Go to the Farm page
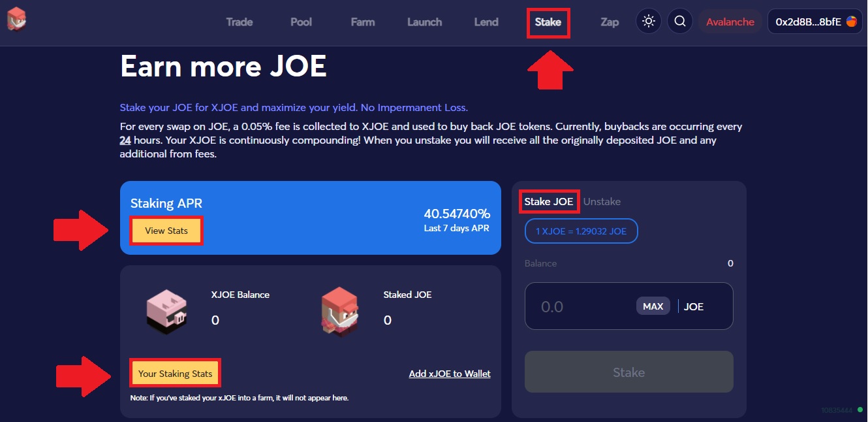868x422 pixels. click(x=363, y=22)
